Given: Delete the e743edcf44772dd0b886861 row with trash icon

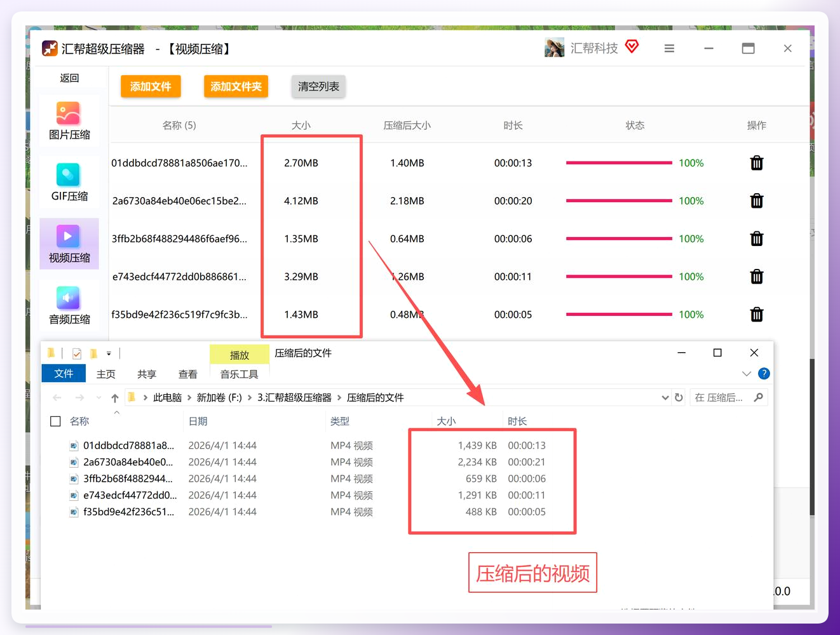Looking at the screenshot, I should [x=756, y=277].
